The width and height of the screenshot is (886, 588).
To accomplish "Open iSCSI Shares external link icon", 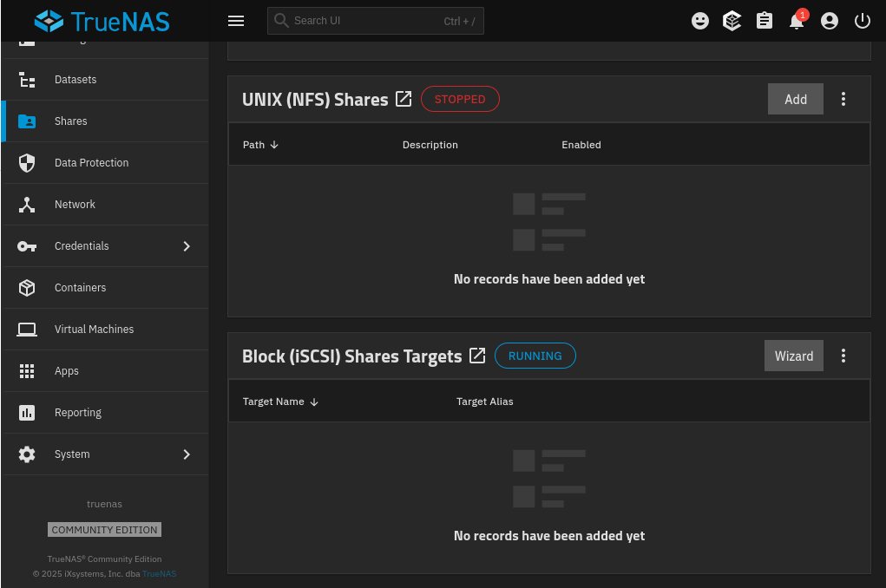I will click(x=477, y=356).
